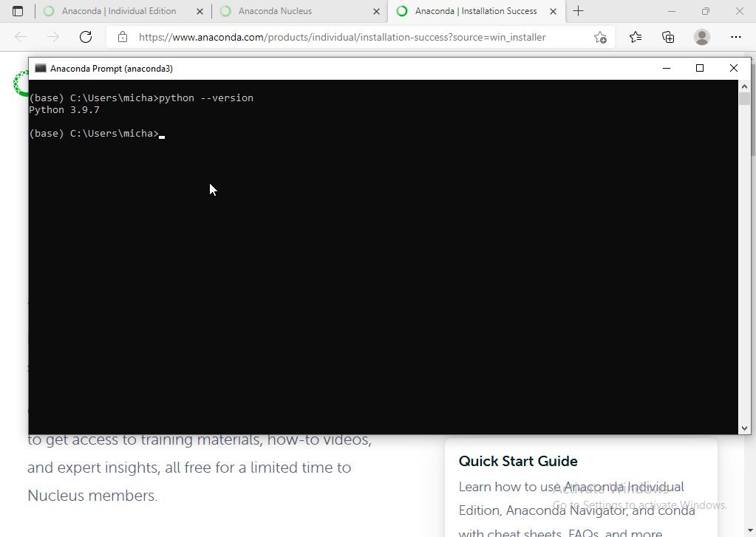Click scroll up arrow in Anaconda Prompt

[744, 86]
